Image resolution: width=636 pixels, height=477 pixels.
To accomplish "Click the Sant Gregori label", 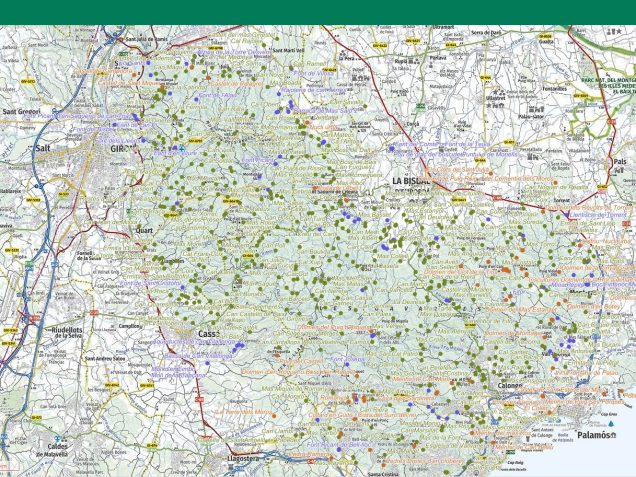I will click(21, 111).
